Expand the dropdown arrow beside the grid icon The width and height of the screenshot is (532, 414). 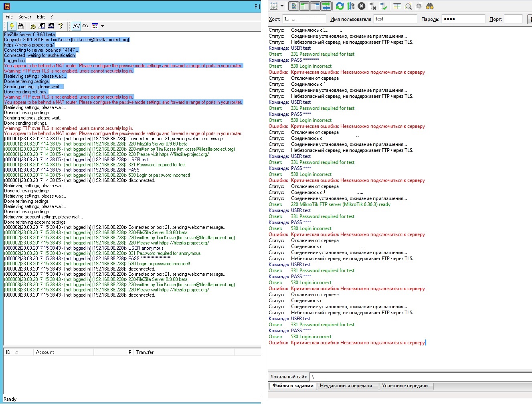tap(103, 26)
